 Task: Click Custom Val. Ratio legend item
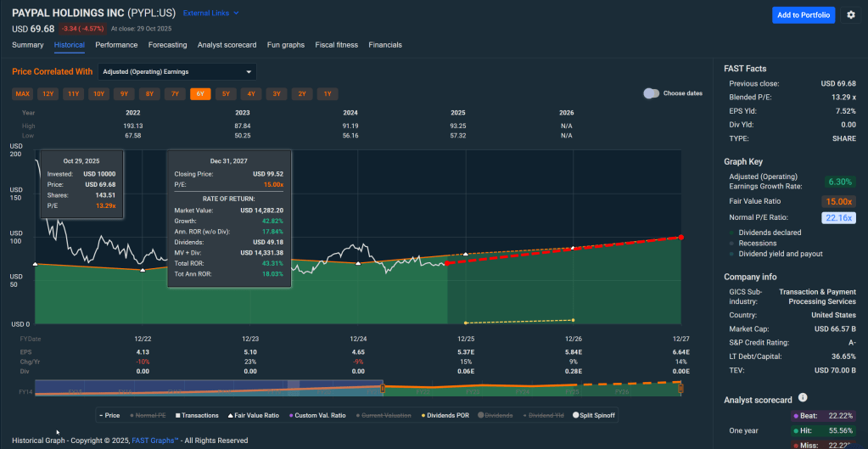[321, 415]
